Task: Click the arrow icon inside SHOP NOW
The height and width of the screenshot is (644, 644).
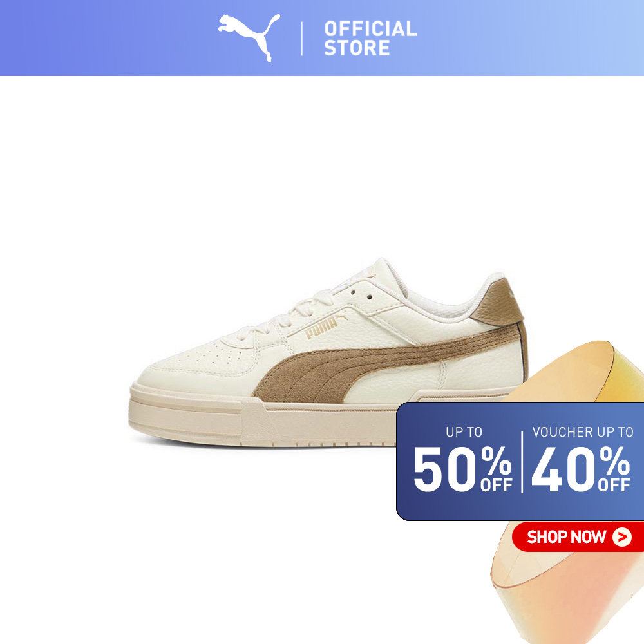Action: (622, 537)
